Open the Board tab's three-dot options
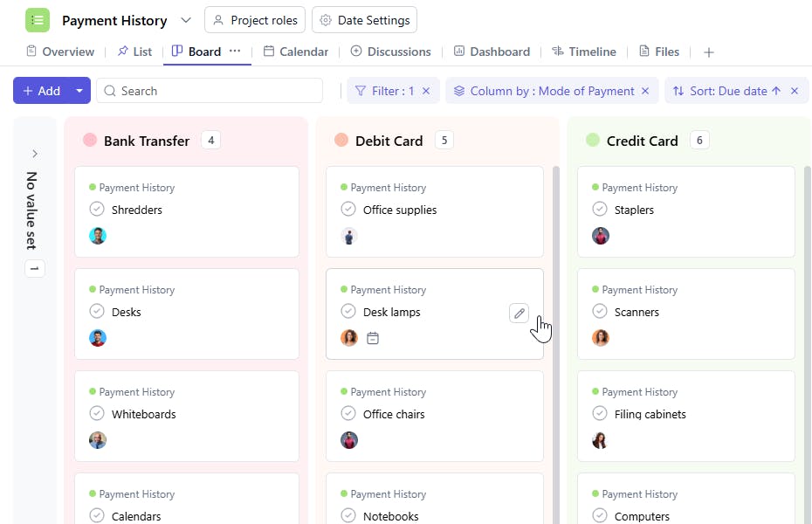Image resolution: width=812 pixels, height=524 pixels. (x=235, y=52)
